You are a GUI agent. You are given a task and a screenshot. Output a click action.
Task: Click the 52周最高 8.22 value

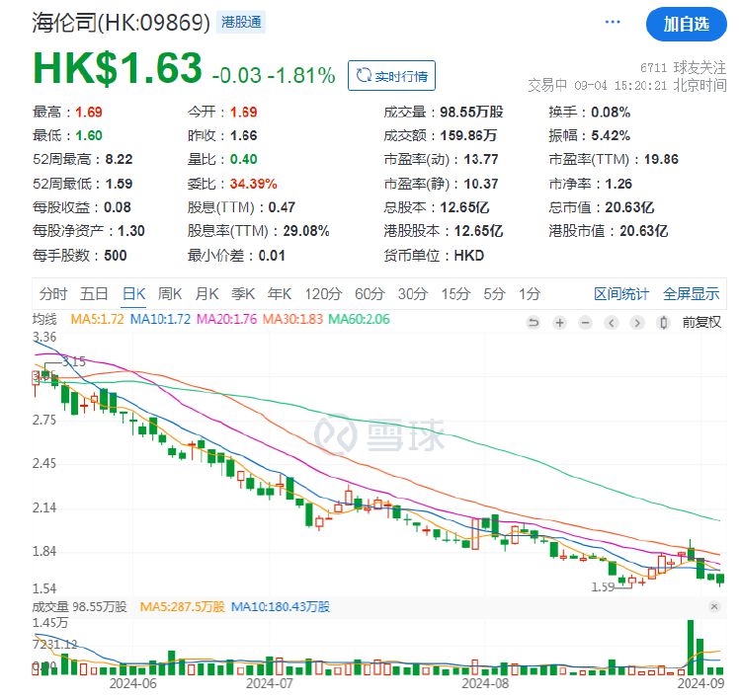[x=119, y=159]
